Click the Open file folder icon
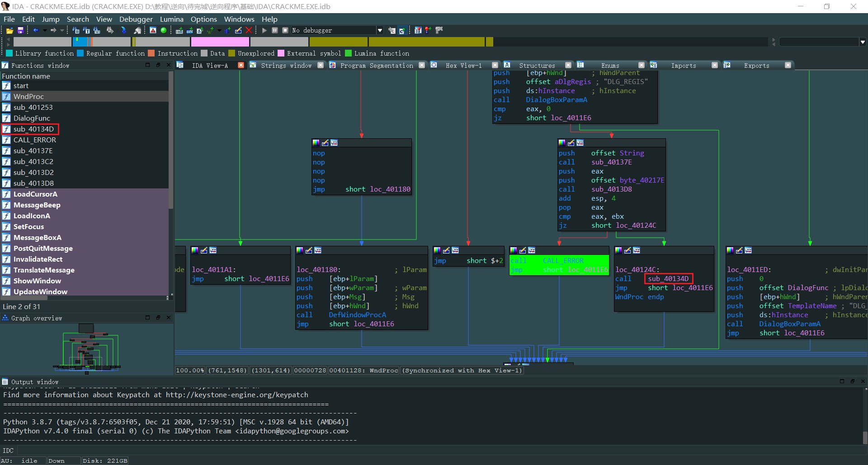Viewport: 868px width, 465px height. (9, 30)
